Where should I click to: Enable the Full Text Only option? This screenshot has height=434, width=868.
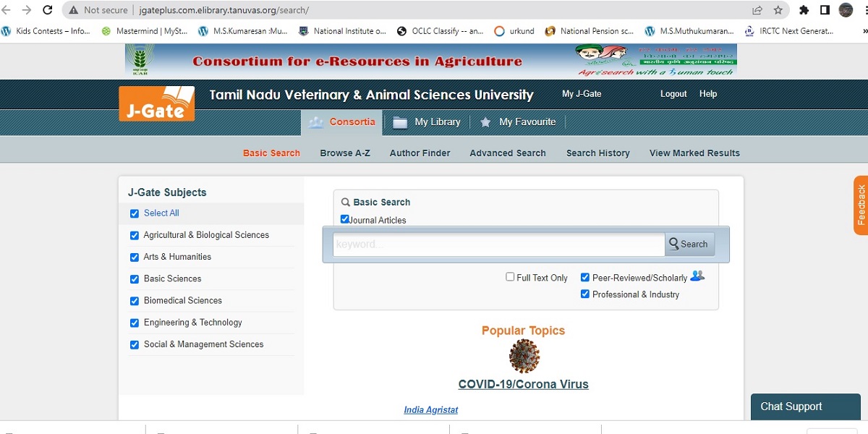point(510,277)
